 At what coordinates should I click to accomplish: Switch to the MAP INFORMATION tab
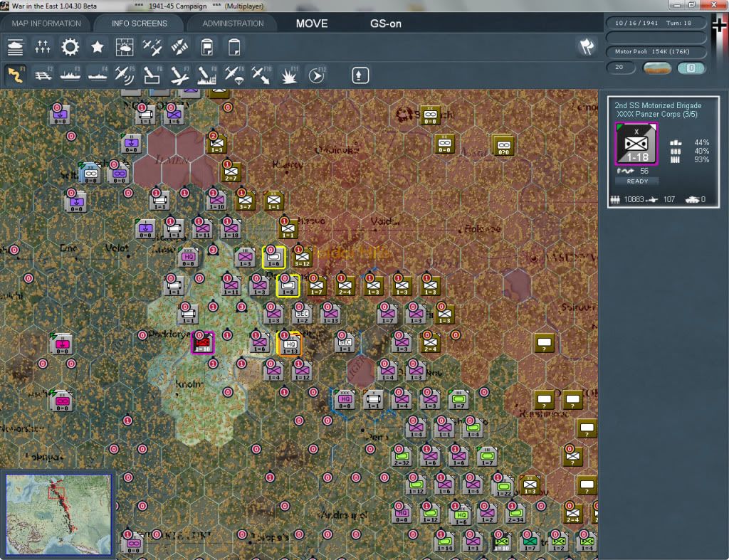click(46, 23)
